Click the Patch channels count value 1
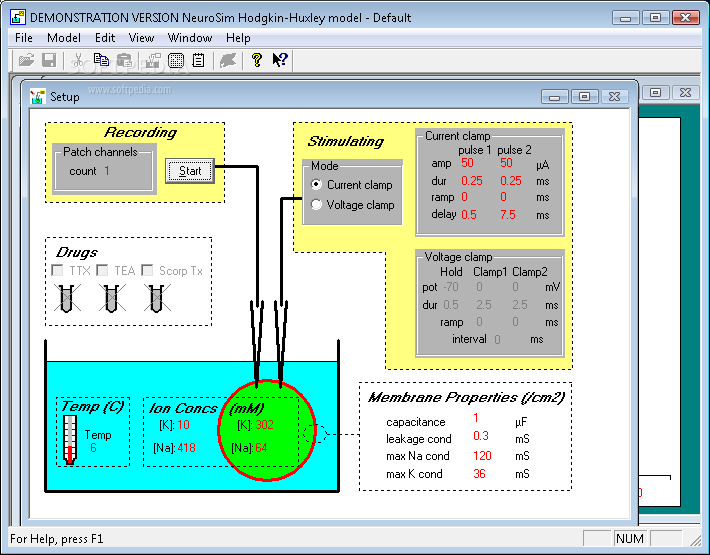The height and width of the screenshot is (555, 710). pos(107,171)
